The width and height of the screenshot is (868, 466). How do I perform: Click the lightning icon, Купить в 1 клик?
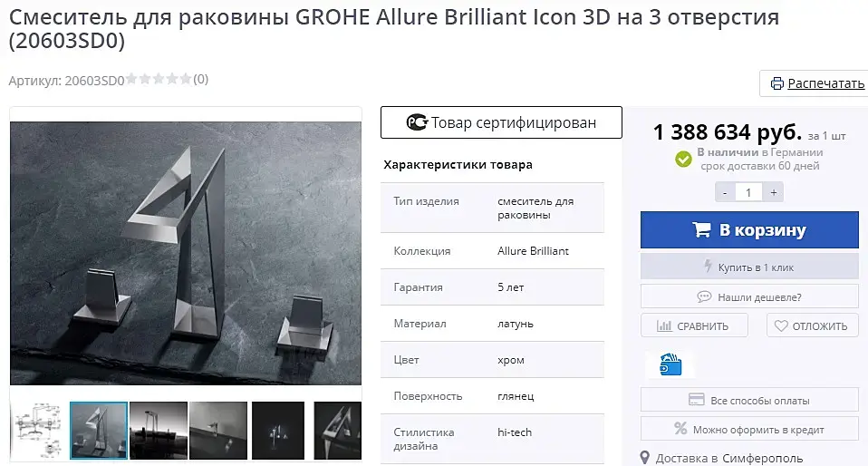(708, 266)
